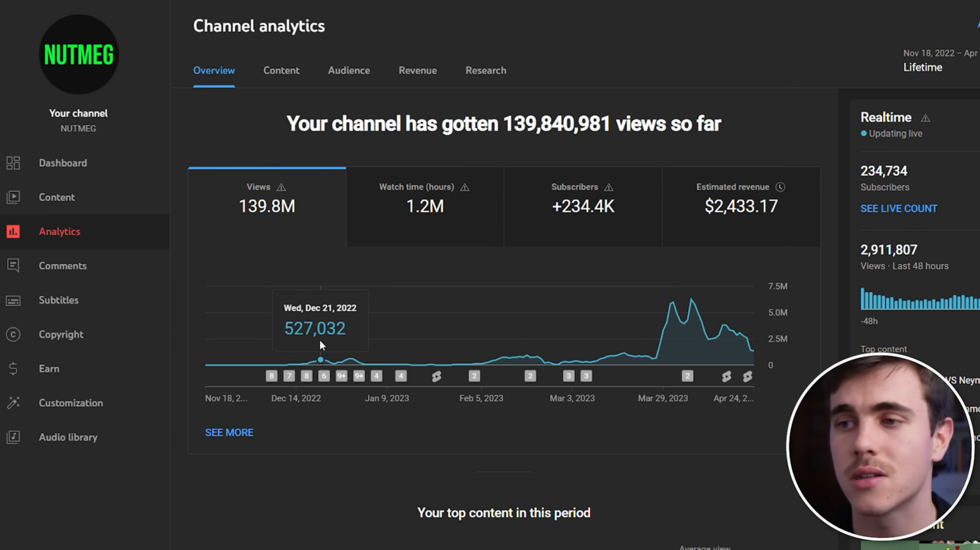
Task: Select the red Analytics bar-chart icon
Action: (13, 231)
